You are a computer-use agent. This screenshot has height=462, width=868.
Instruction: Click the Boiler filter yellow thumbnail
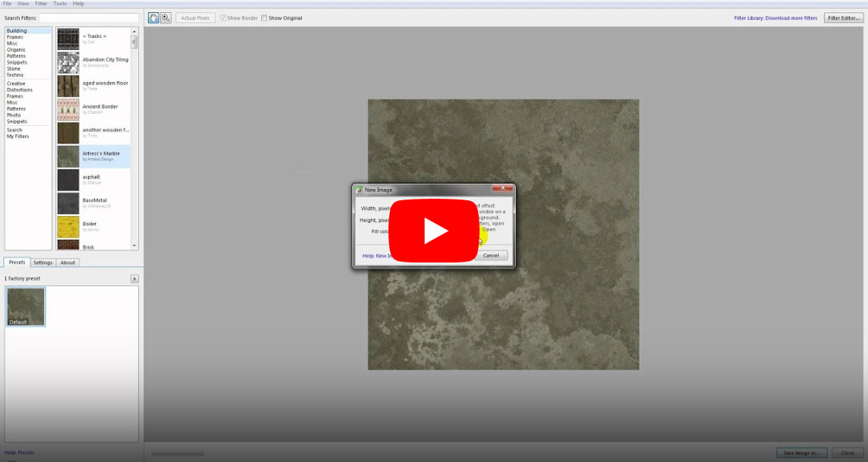[x=68, y=227]
